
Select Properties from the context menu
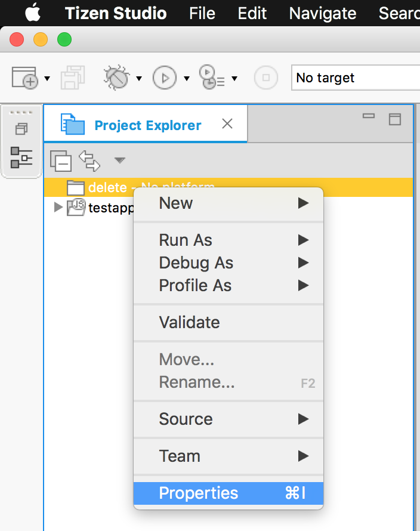[x=199, y=493]
